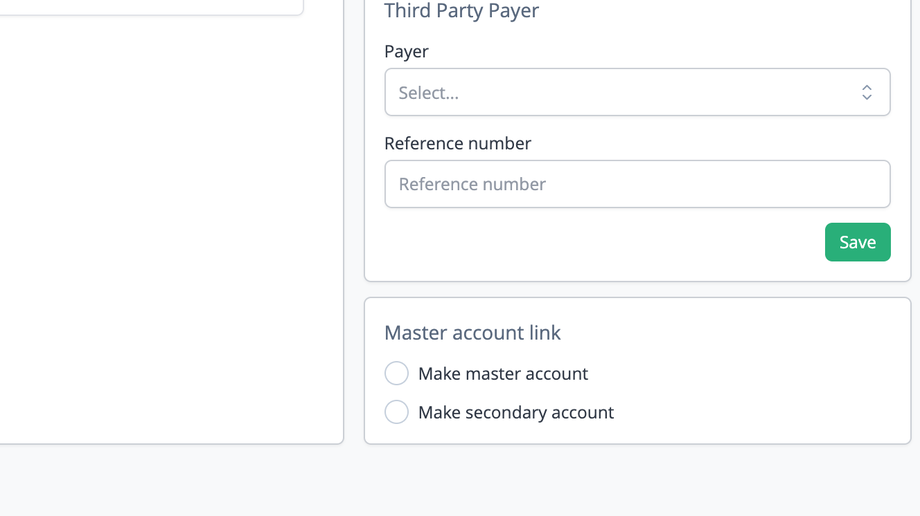The height and width of the screenshot is (516, 920).
Task: Click the 'Make secondary account' label text
Action: coord(516,412)
